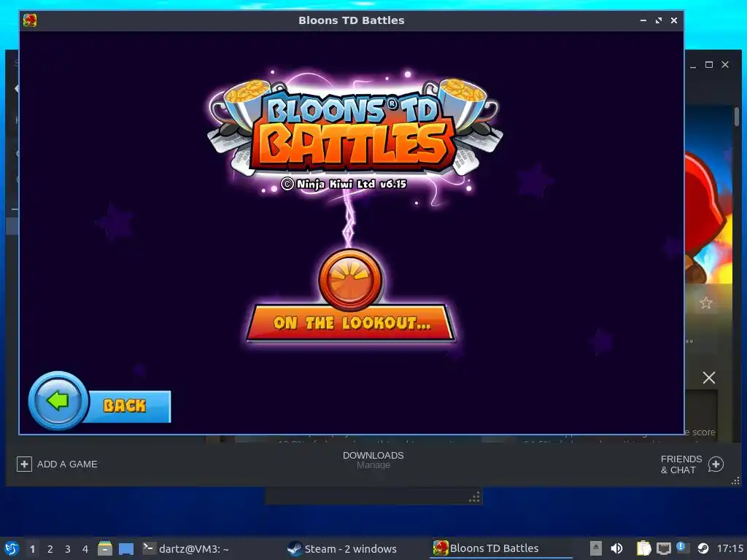Open the volume control tray icon
Viewport: 747px width, 560px height.
coord(616,548)
